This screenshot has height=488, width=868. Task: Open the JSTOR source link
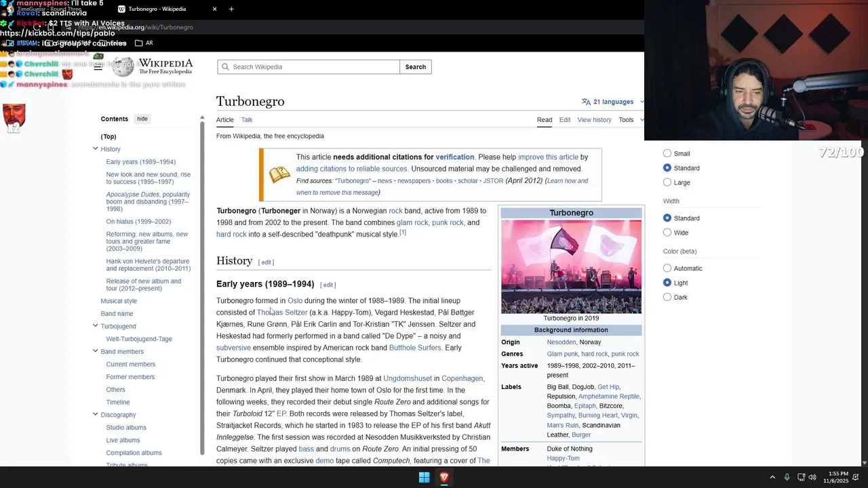coord(492,181)
